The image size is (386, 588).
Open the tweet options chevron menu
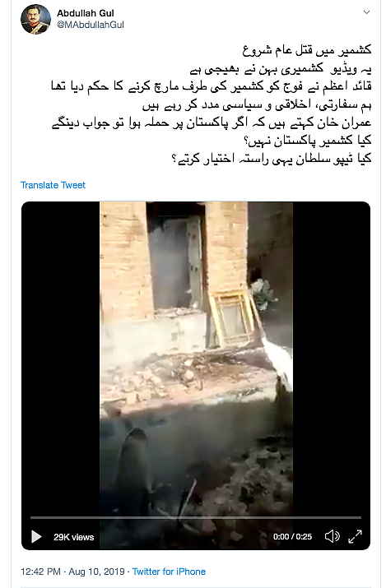point(366,12)
